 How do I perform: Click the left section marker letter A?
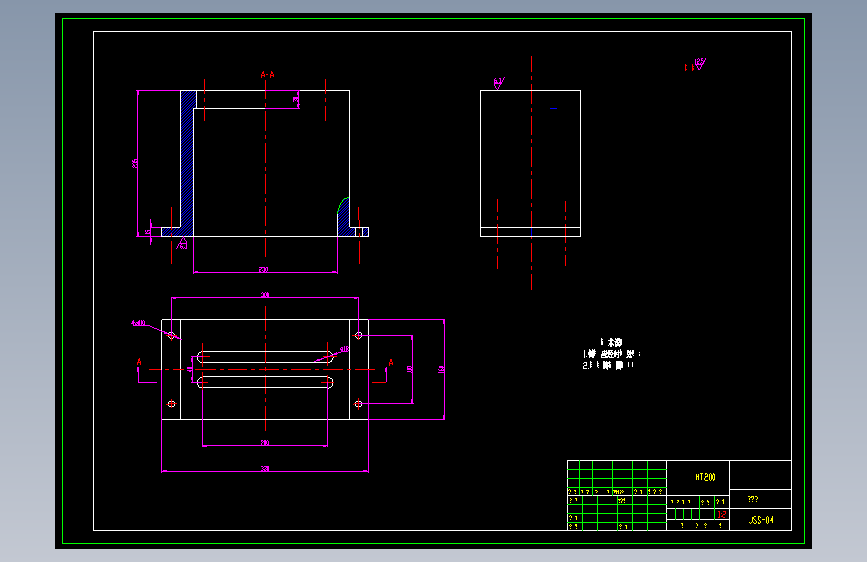click(139, 362)
